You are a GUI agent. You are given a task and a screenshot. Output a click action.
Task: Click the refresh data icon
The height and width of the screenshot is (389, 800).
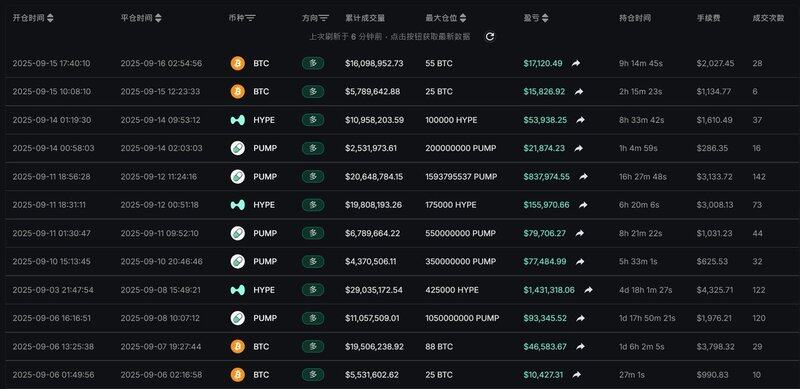tap(489, 37)
